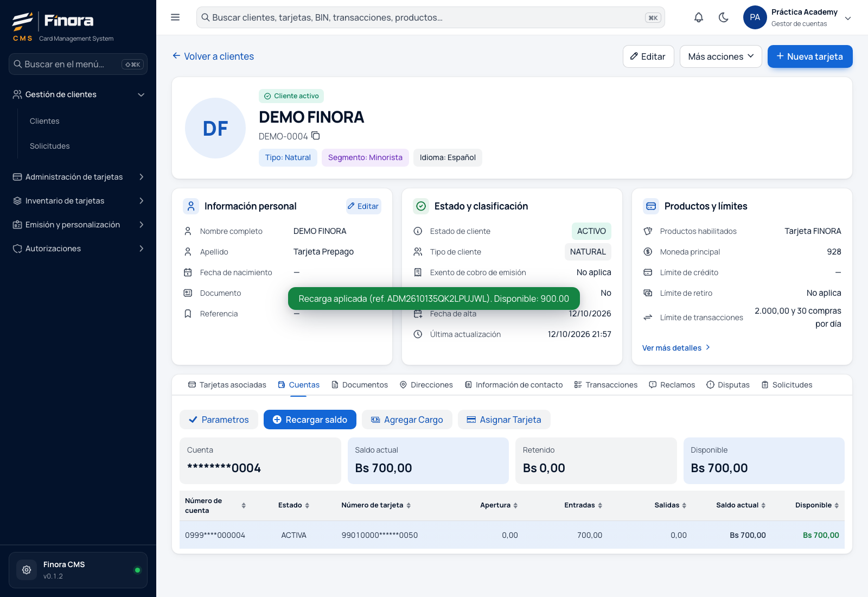Open the Más acciones dropdown
868x597 pixels.
720,56
